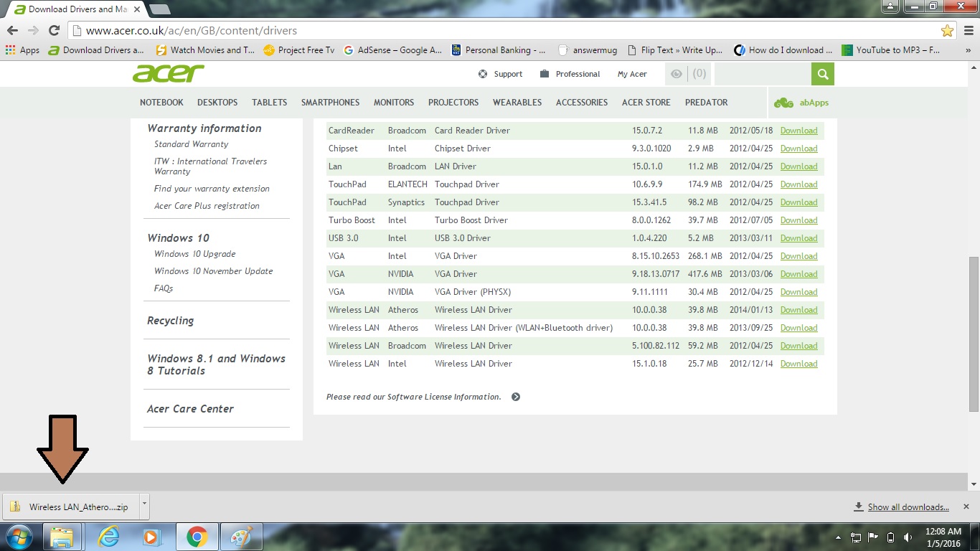
Task: Download the USB 3.0 Driver
Action: coord(799,238)
